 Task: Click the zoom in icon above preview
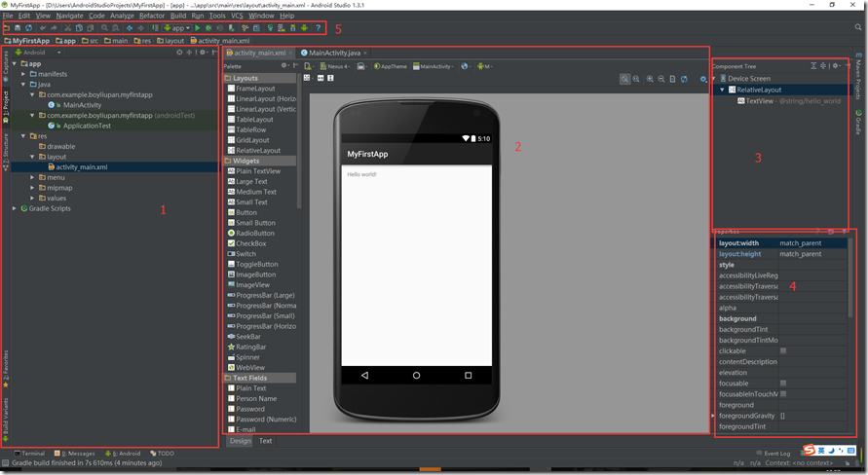point(649,79)
